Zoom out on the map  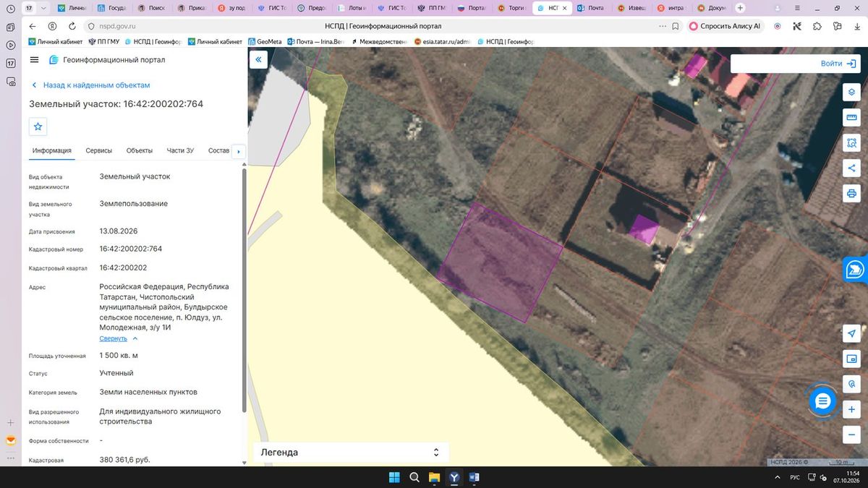click(851, 435)
